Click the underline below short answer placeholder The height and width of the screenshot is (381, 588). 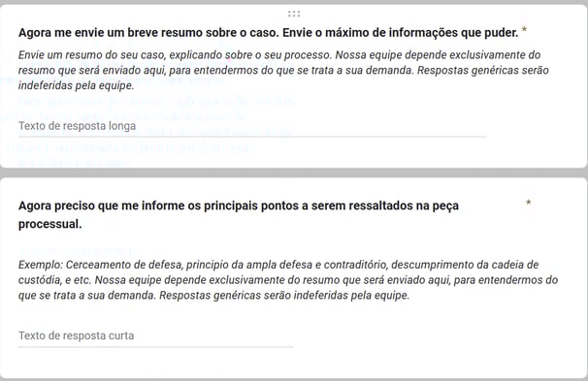155,347
